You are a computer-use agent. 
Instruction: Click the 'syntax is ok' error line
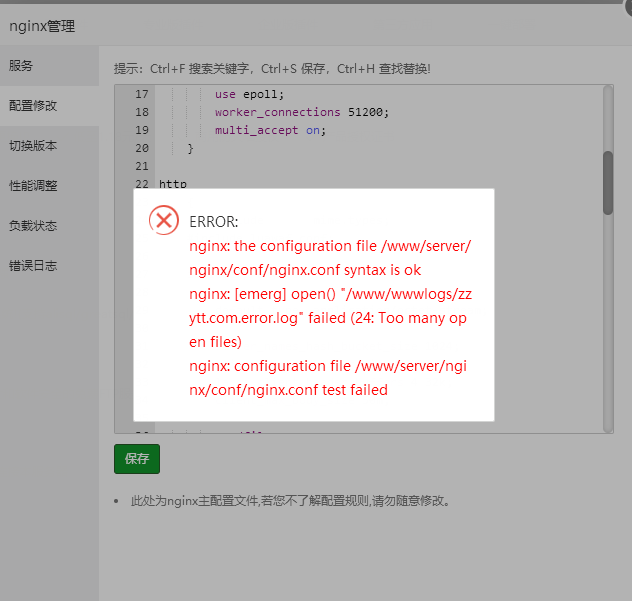[305, 270]
